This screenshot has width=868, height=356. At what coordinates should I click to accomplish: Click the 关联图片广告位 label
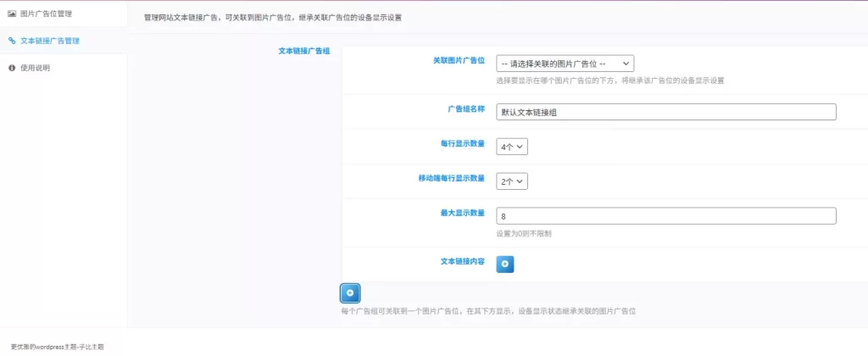tap(459, 61)
